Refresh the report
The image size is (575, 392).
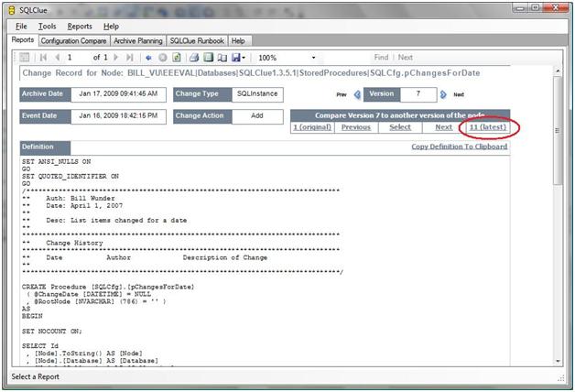pyautogui.click(x=177, y=58)
